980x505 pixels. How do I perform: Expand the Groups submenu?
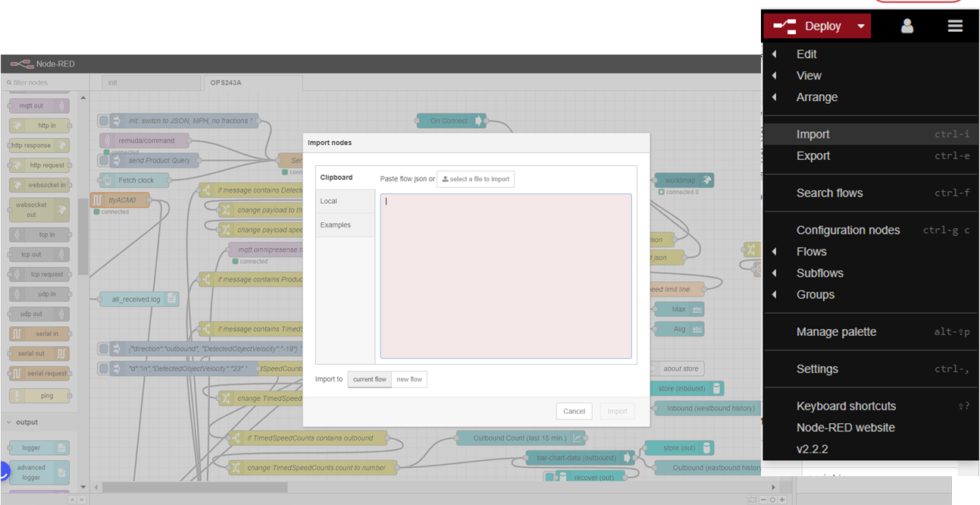coord(870,294)
